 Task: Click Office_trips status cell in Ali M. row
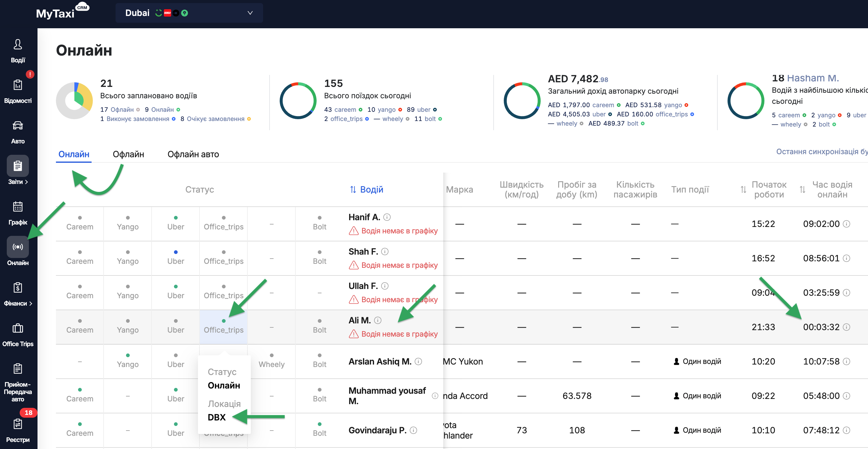pos(223,326)
